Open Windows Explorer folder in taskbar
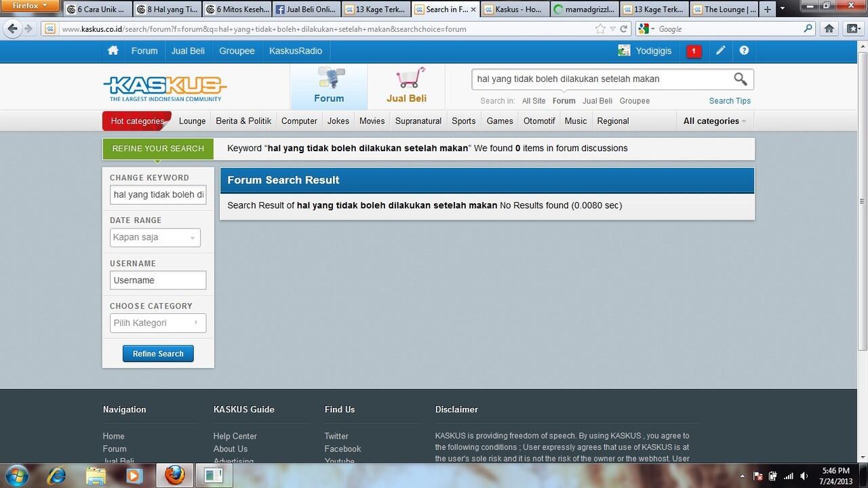The height and width of the screenshot is (488, 868). [x=96, y=475]
